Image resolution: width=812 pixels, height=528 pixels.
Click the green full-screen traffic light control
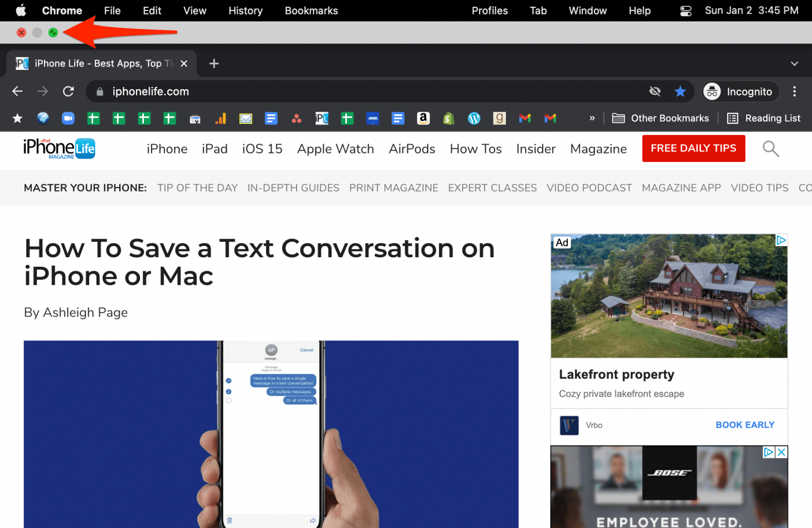(x=53, y=32)
